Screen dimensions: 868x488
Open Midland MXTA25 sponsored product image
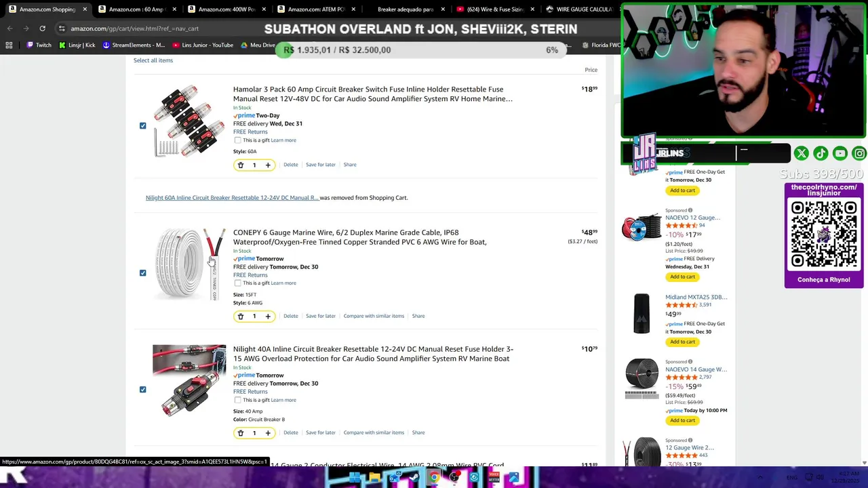tap(642, 313)
